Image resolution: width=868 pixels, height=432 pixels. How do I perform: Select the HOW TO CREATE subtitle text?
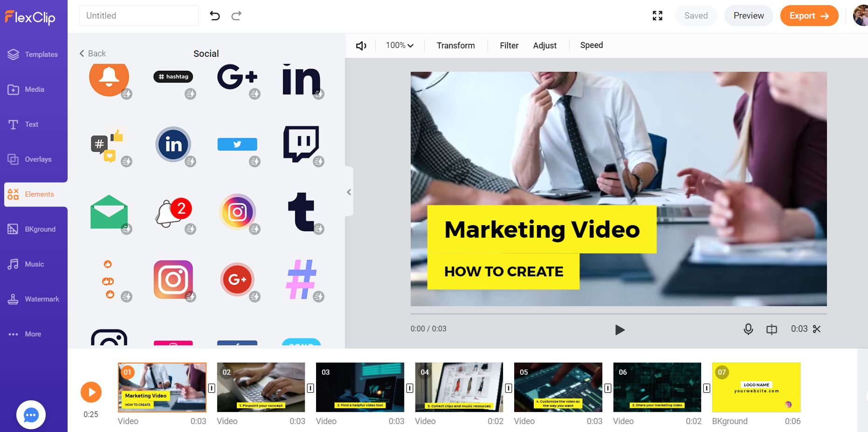503,272
